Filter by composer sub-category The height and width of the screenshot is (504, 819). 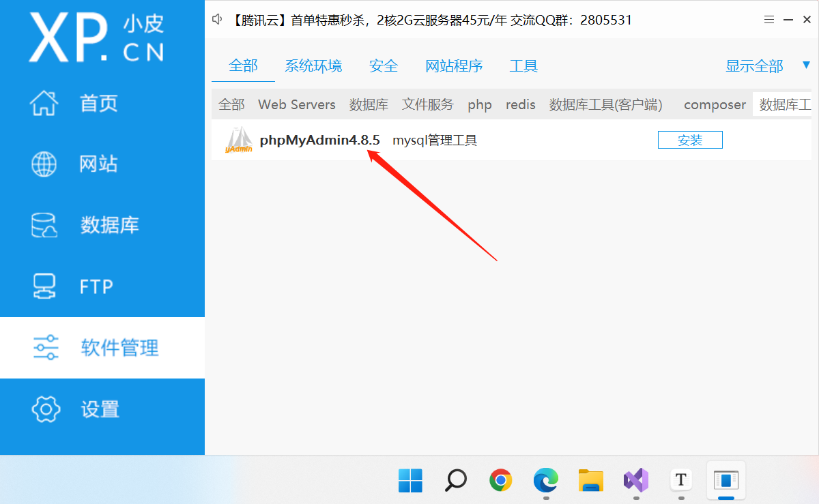[x=715, y=104]
